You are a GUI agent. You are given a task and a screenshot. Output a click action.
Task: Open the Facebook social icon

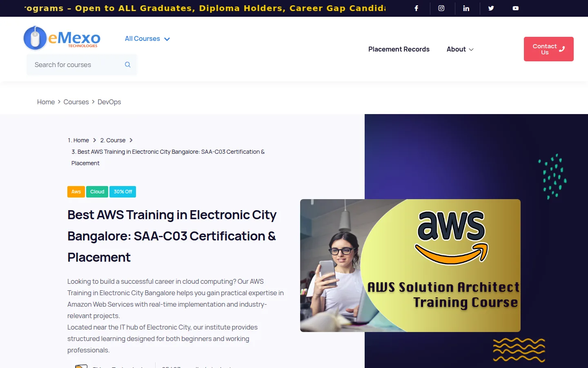pos(416,8)
